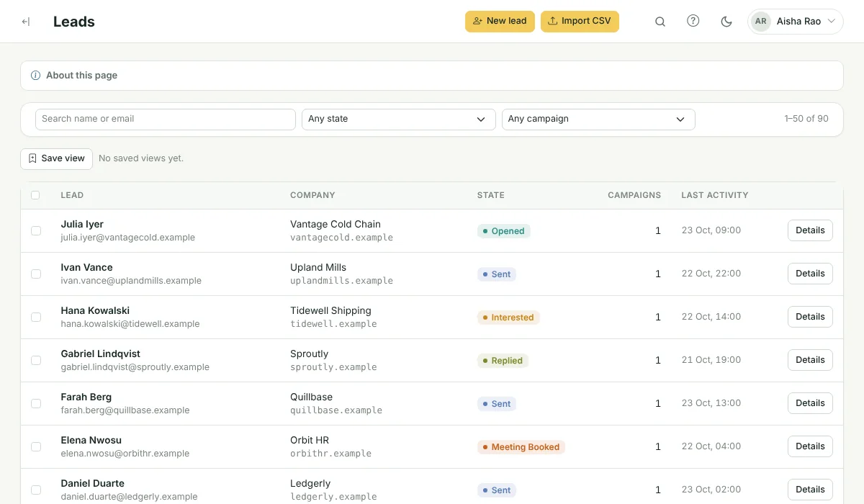
Task: Open Details for Ivan Vance
Action: (810, 274)
